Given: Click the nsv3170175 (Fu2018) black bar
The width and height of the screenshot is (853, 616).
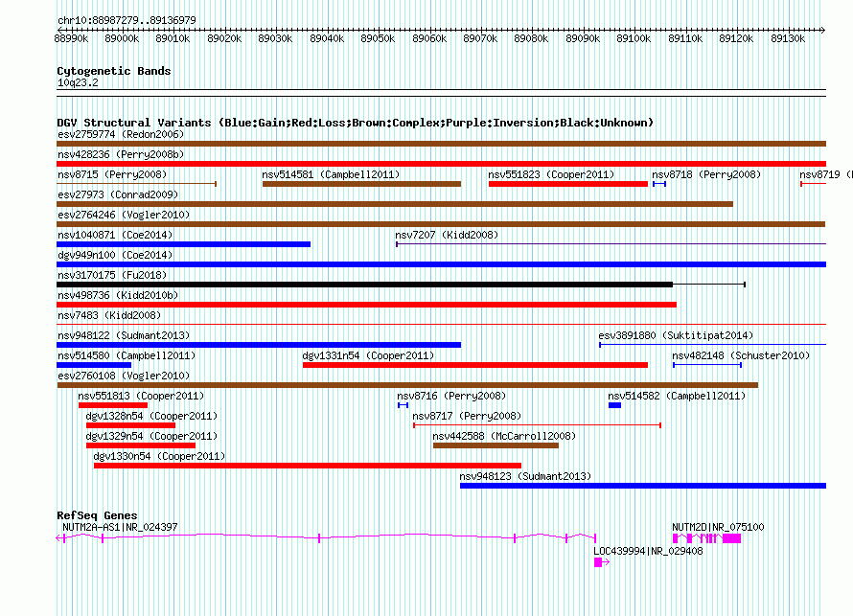Looking at the screenshot, I should pos(364,285).
